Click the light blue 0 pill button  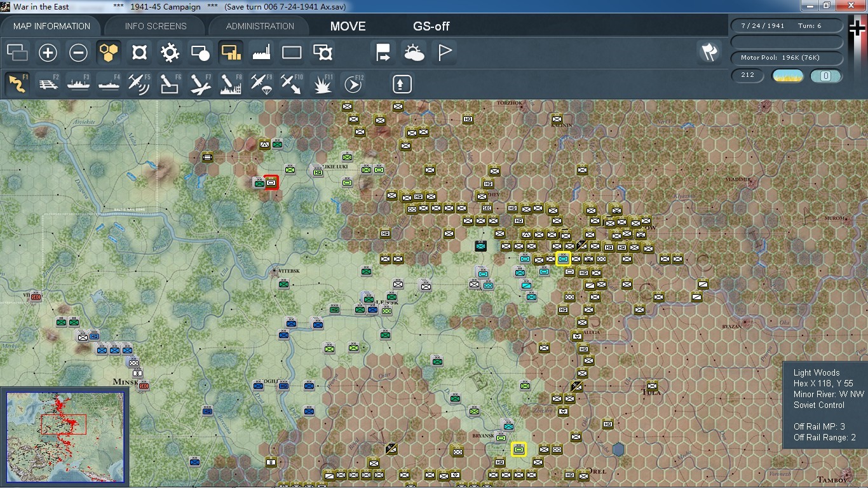pyautogui.click(x=826, y=76)
